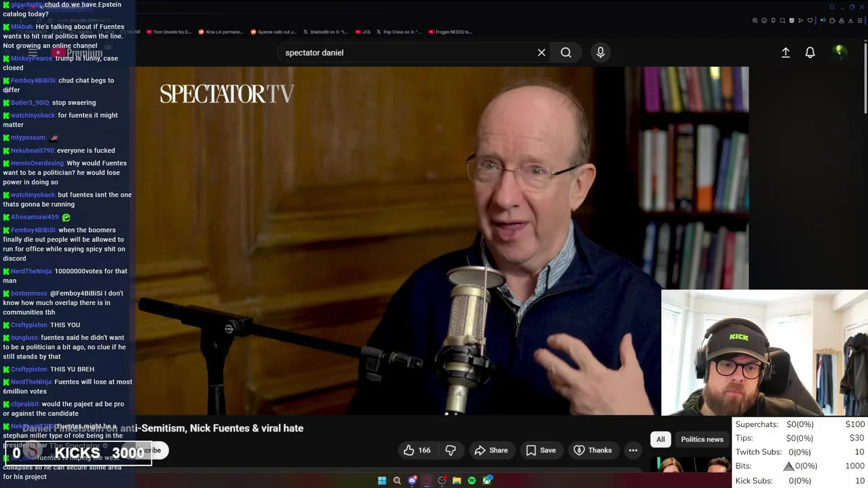Switch to 'Pop Crave on X' tab

click(x=399, y=32)
